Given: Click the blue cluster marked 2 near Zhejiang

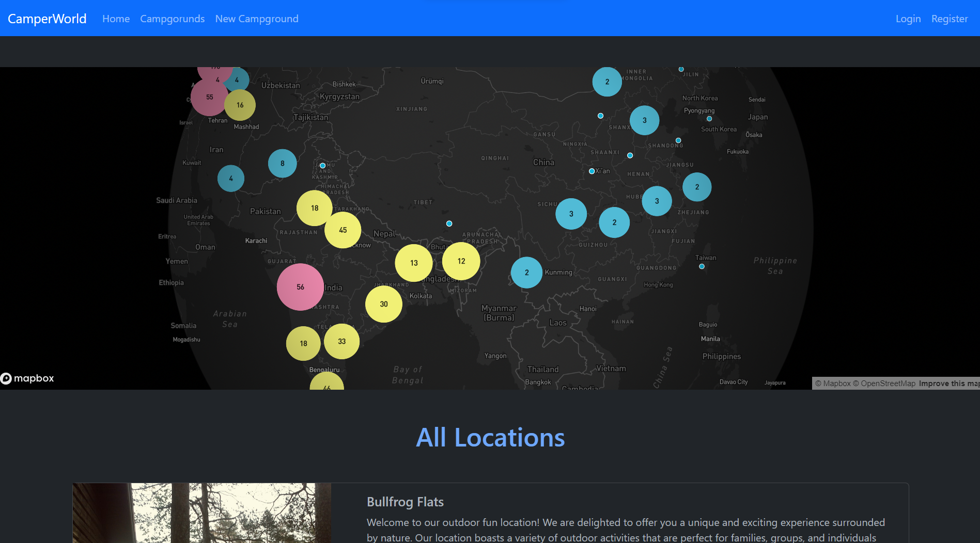Looking at the screenshot, I should click(697, 187).
